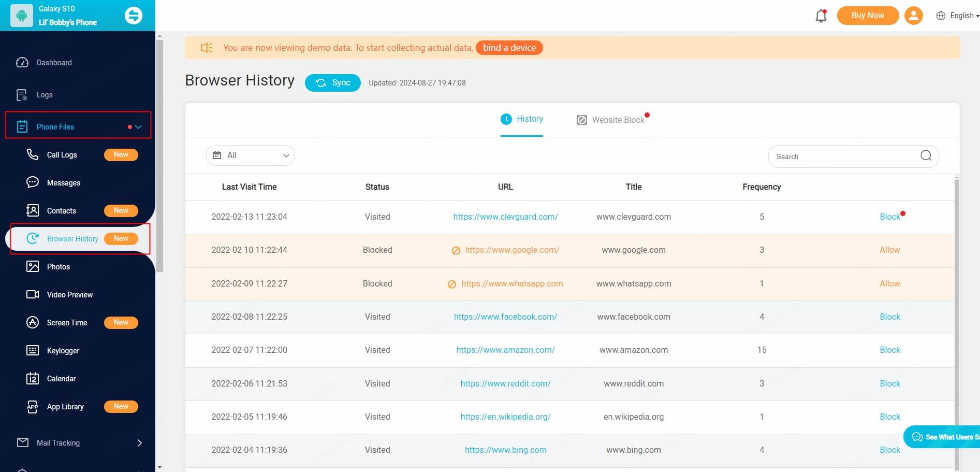Click the calendar icon in All filter
Image resolution: width=980 pixels, height=472 pixels.
pos(217,155)
